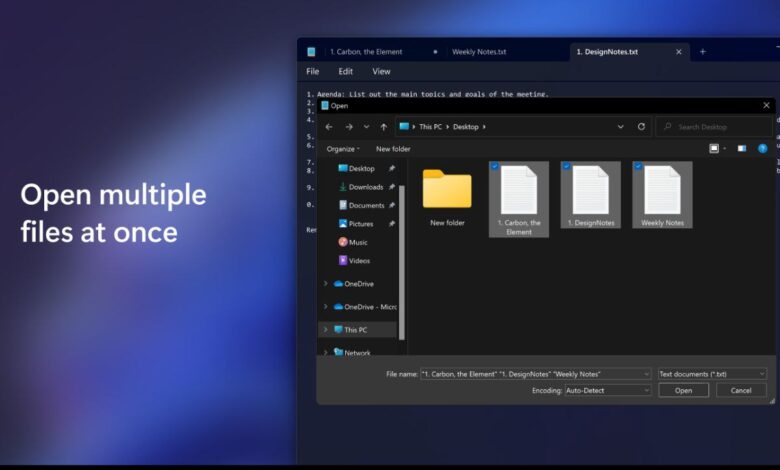Click the New folder toolbar button
The width and height of the screenshot is (780, 470).
[393, 149]
